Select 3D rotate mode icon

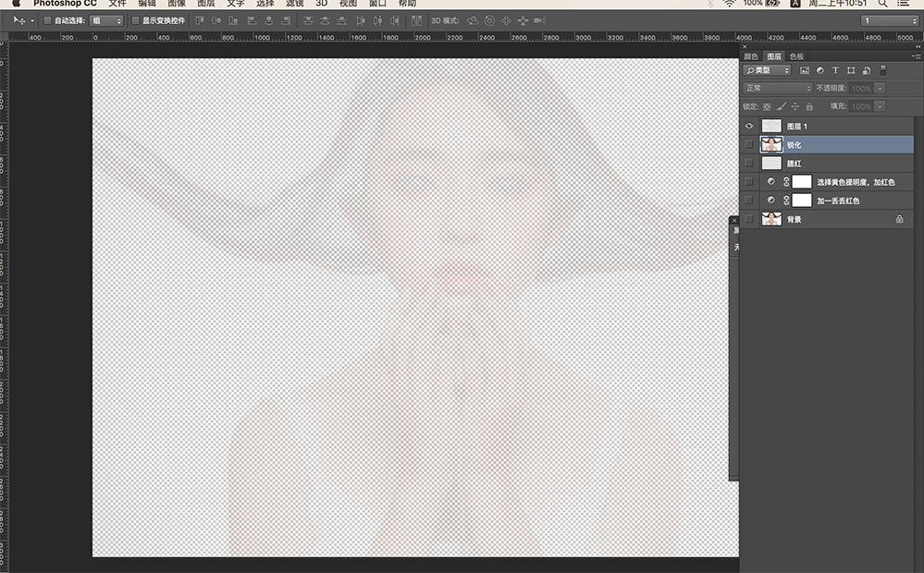click(x=473, y=20)
